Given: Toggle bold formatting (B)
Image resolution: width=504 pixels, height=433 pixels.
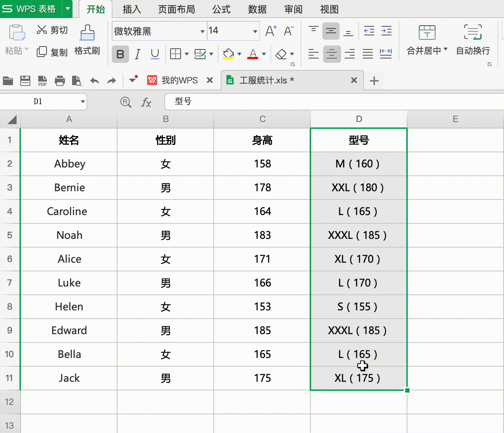Looking at the screenshot, I should point(120,54).
